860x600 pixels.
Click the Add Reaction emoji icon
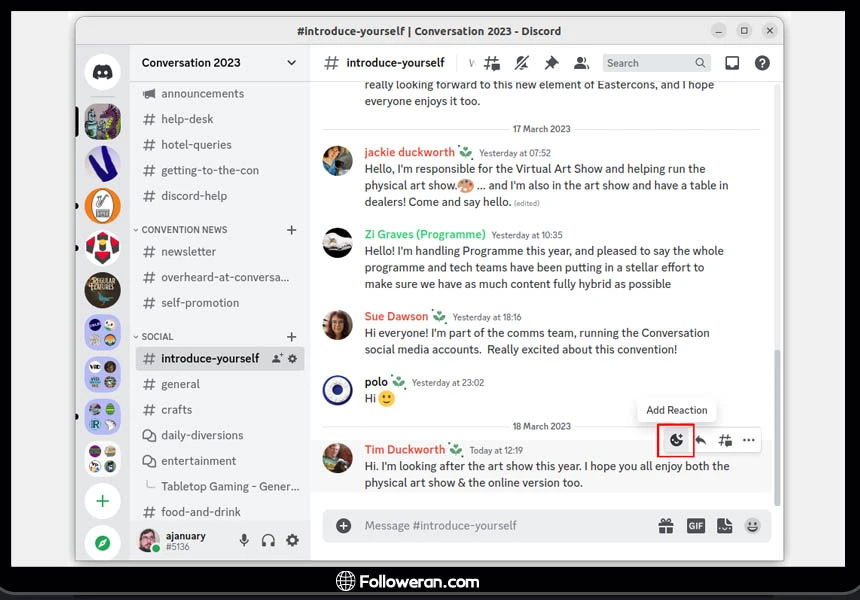pos(676,440)
